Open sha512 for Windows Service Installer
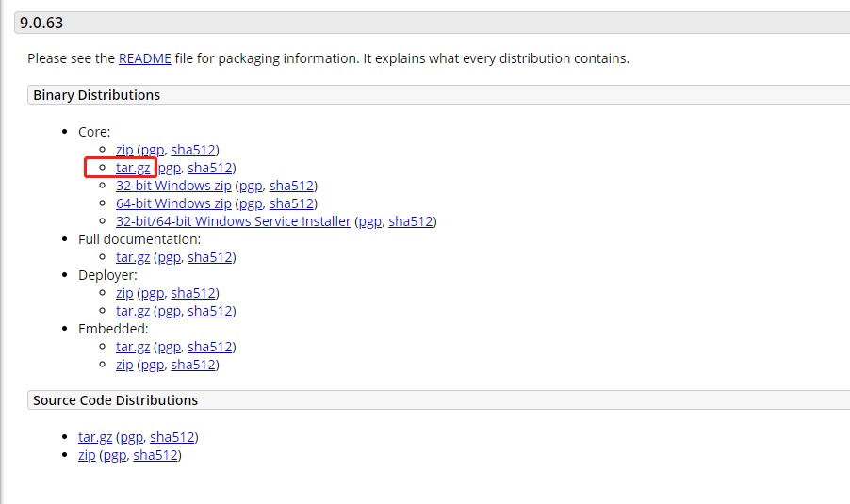Viewport: 850px width, 504px height. click(x=411, y=221)
